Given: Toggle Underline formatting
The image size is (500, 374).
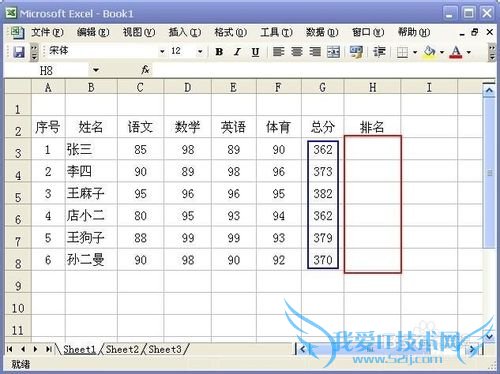Looking at the screenshot, I should tap(255, 52).
